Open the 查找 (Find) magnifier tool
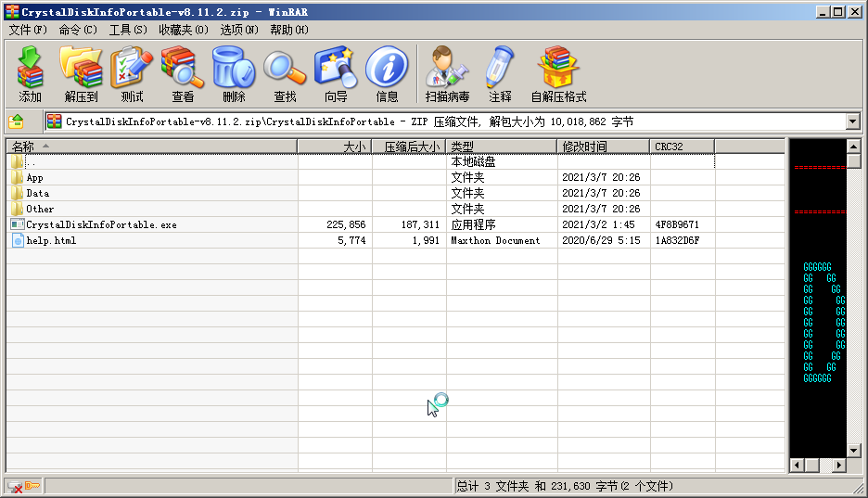The height and width of the screenshot is (498, 868). point(285,74)
